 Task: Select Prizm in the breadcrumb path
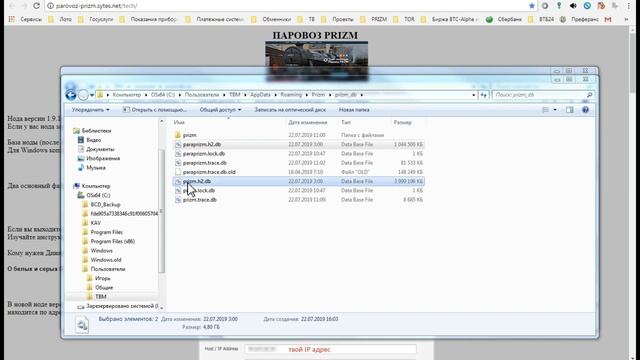pos(318,95)
